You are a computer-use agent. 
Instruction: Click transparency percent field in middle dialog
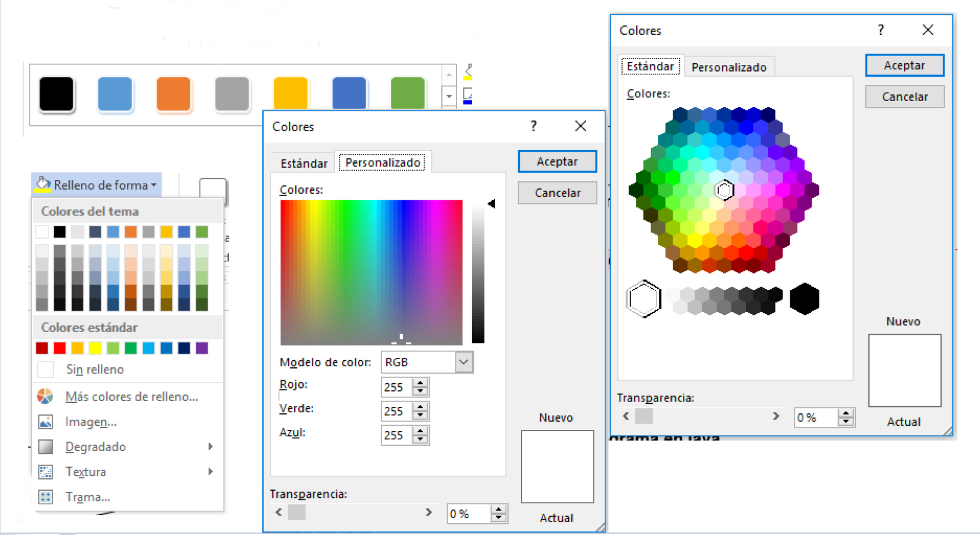470,514
